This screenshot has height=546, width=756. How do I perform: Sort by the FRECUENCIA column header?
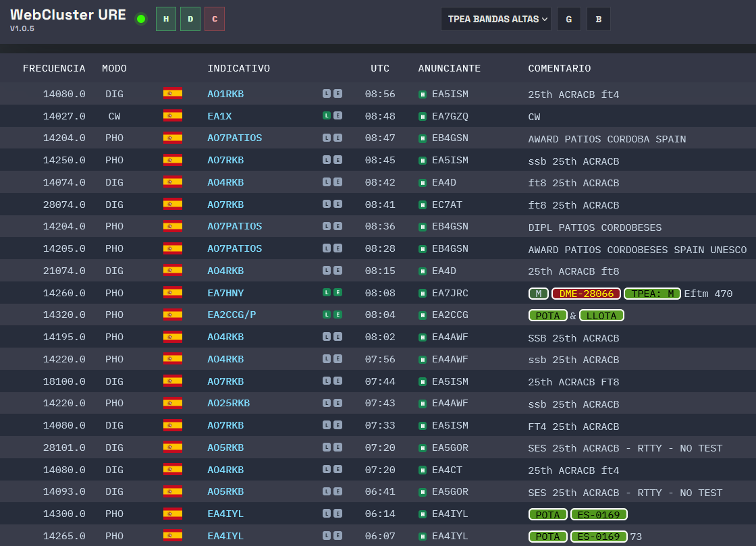54,68
